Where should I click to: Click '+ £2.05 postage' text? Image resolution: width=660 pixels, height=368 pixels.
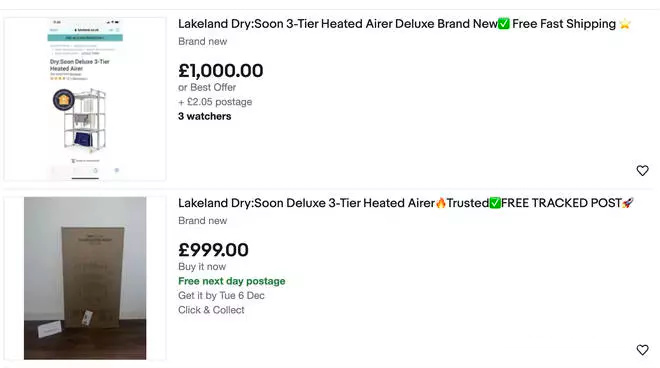(x=215, y=102)
